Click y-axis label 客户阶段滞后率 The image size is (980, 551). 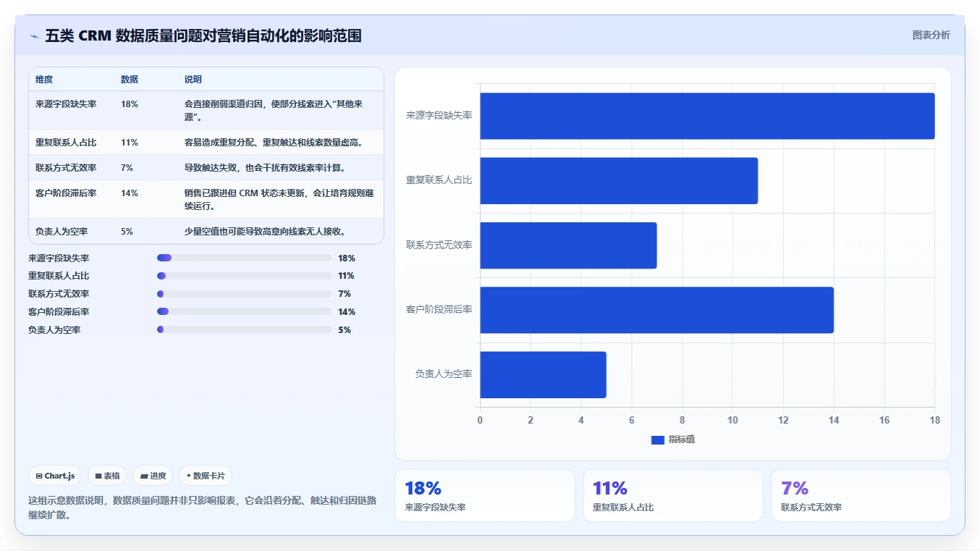pos(439,310)
